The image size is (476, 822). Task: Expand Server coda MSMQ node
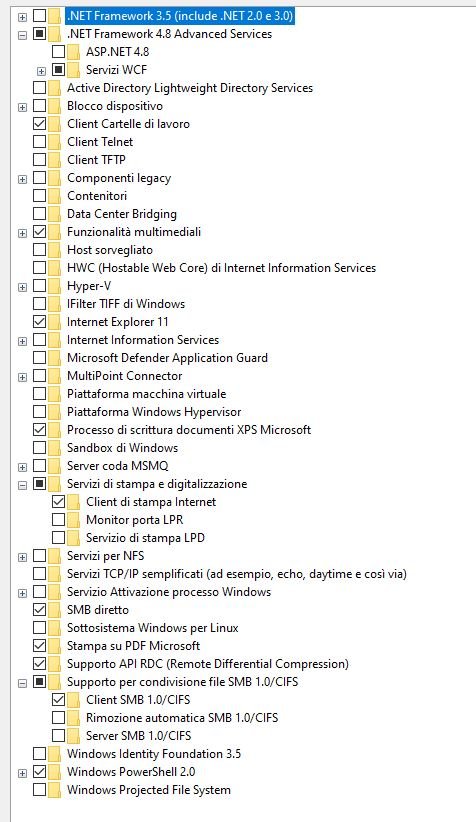click(x=22, y=467)
